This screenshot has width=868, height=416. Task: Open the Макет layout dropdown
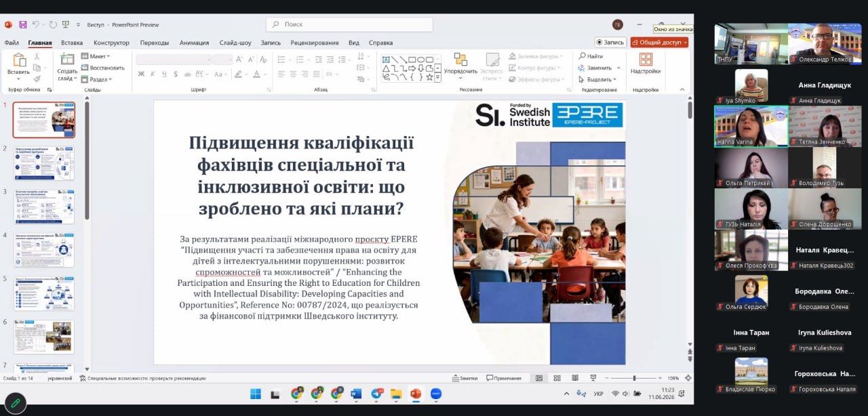tap(96, 56)
